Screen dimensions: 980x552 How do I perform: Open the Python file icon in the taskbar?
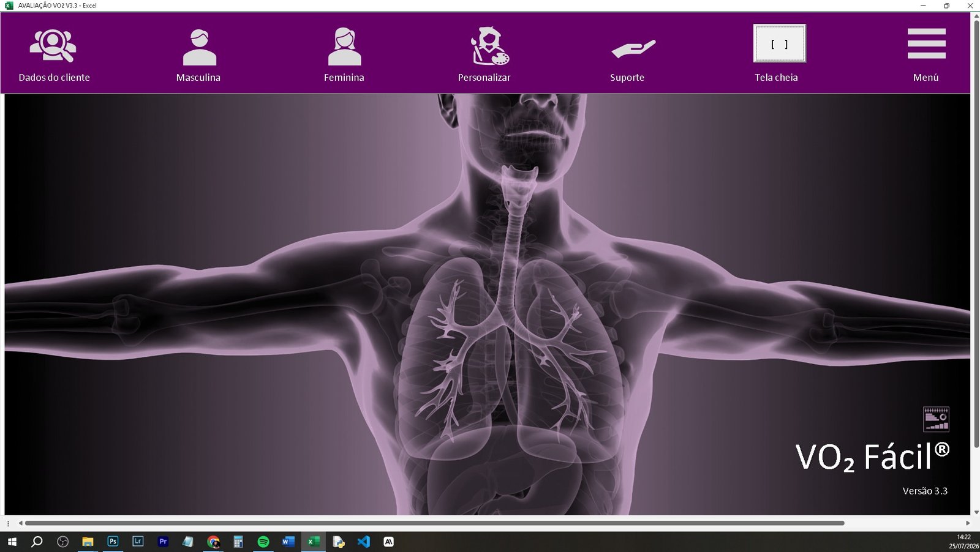pos(339,542)
